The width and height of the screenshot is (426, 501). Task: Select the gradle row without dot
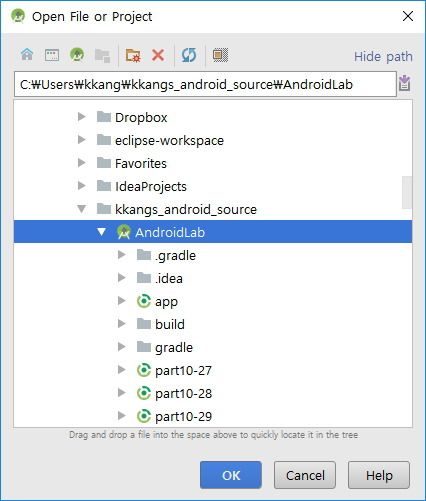click(213, 347)
